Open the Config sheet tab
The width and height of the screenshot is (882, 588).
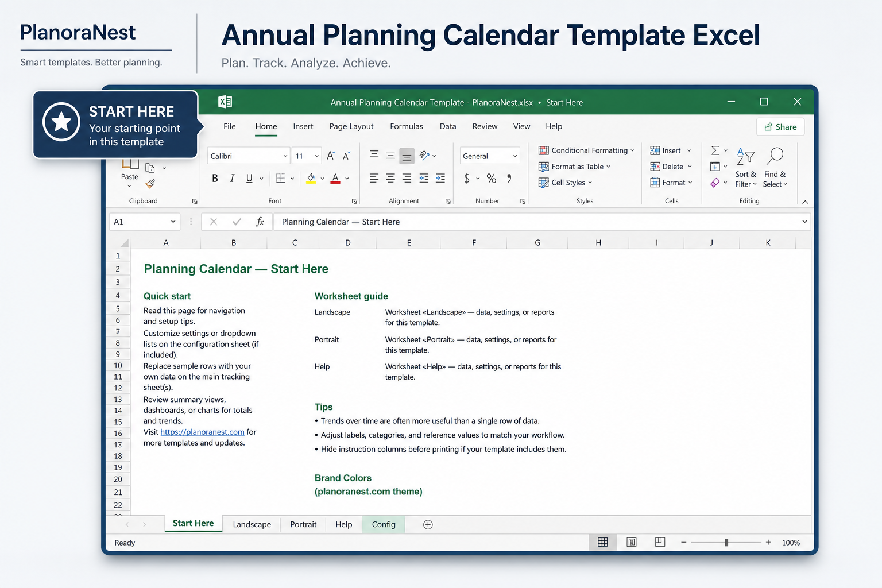point(384,524)
